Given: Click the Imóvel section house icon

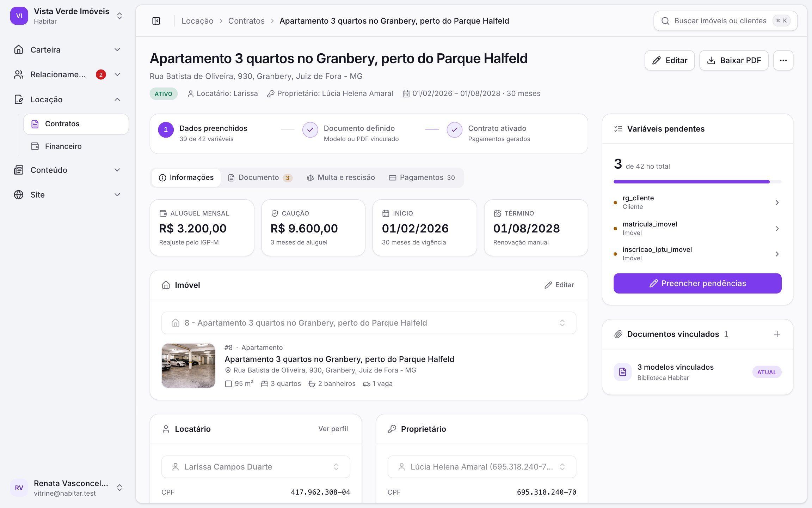Looking at the screenshot, I should 166,285.
